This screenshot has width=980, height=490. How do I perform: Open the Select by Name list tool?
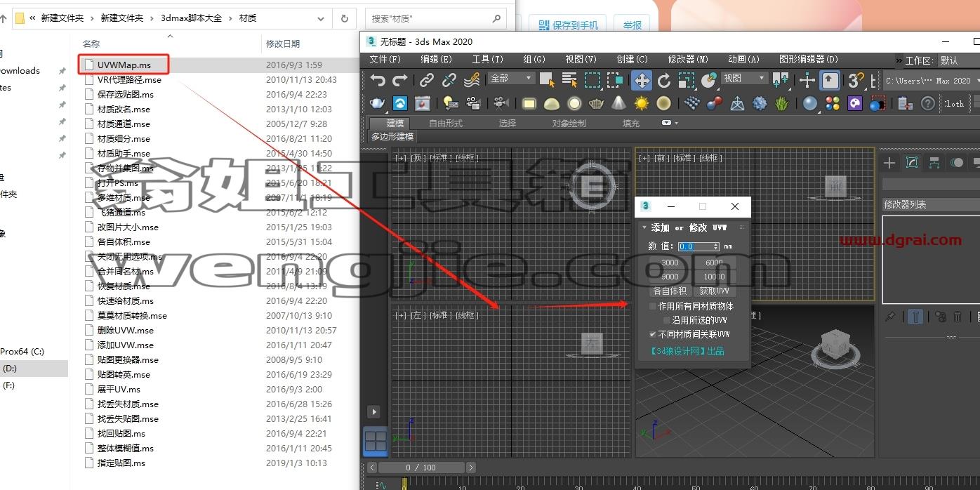569,80
